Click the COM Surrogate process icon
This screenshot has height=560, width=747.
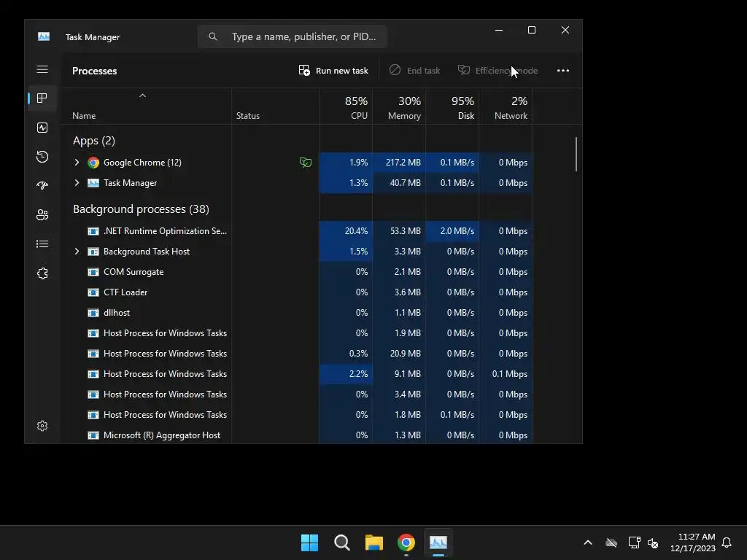tap(93, 272)
